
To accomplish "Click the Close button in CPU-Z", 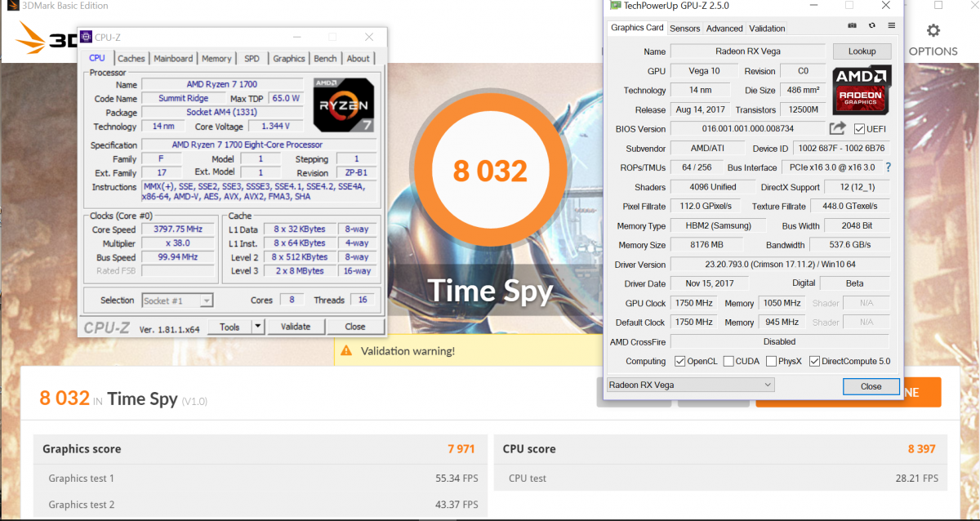I will pyautogui.click(x=355, y=327).
